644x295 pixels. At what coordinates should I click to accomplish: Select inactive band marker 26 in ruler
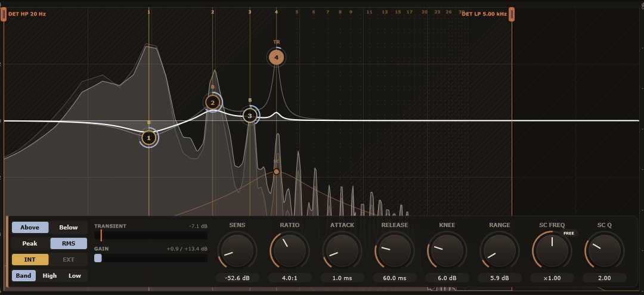[x=449, y=12]
